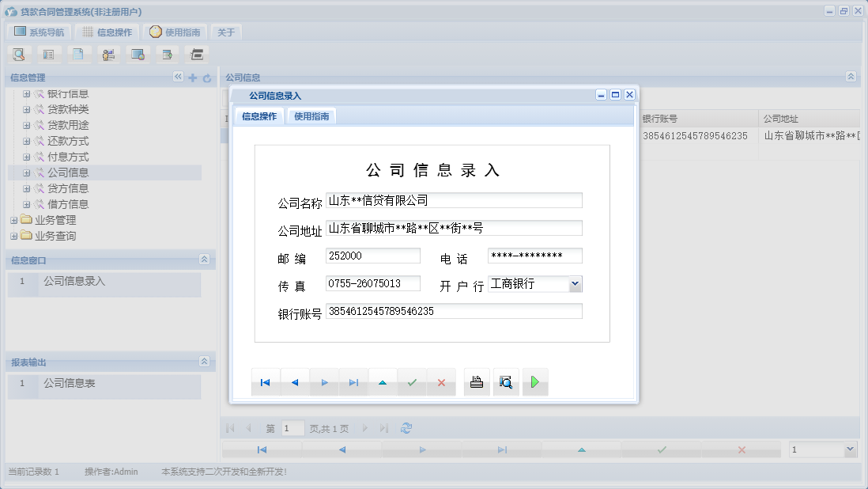The width and height of the screenshot is (868, 489).
Task: Cancel record entry with the red X
Action: click(441, 381)
